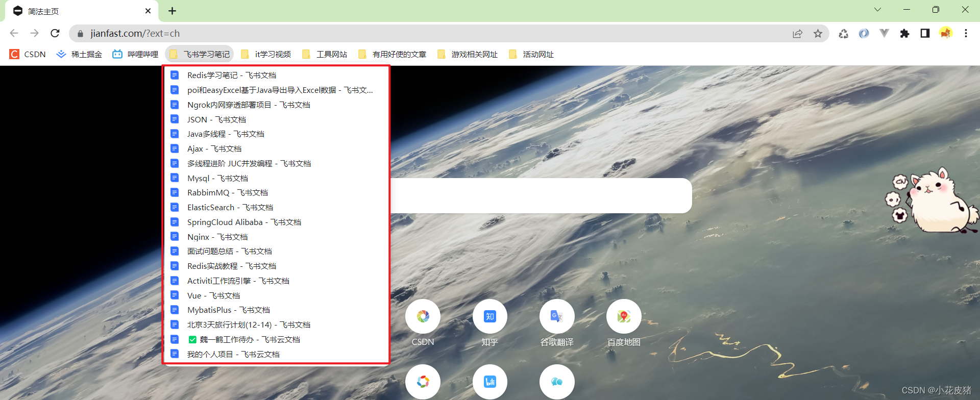Open the Nginx 飞书文档 entry
This screenshot has height=400, width=980.
point(276,237)
